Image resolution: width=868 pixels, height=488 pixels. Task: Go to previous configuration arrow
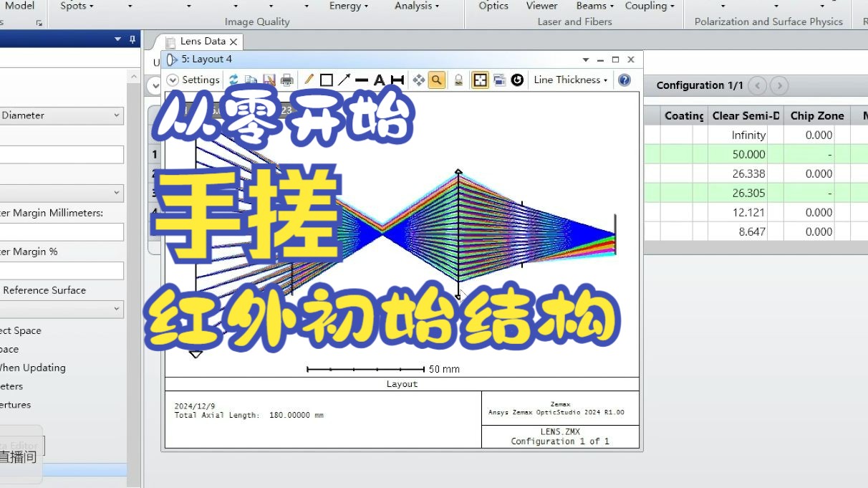pos(757,86)
